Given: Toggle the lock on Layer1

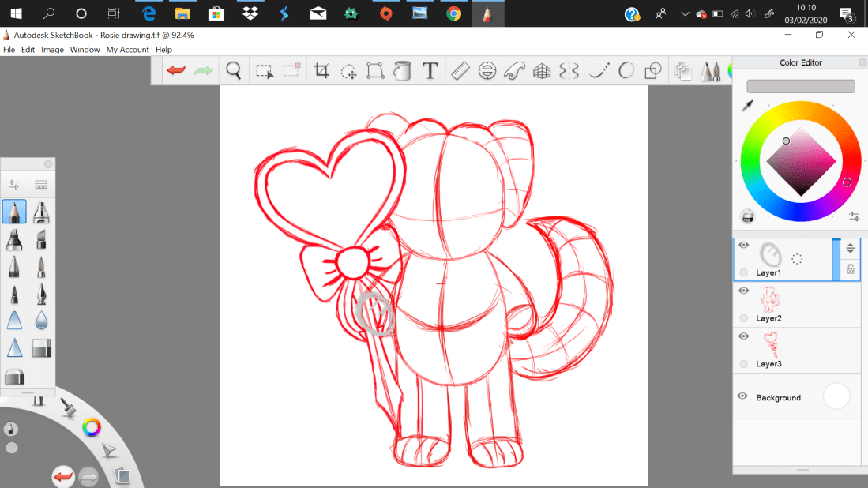Looking at the screenshot, I should (851, 269).
